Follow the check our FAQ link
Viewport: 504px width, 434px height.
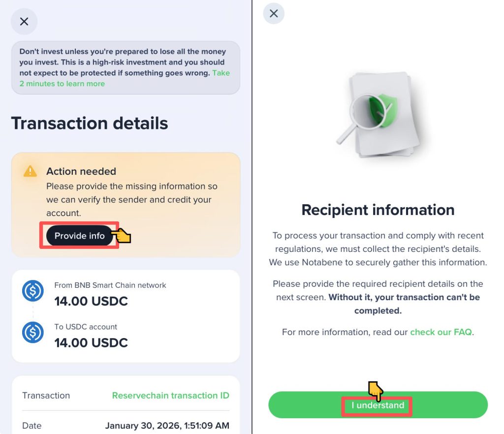pos(441,332)
